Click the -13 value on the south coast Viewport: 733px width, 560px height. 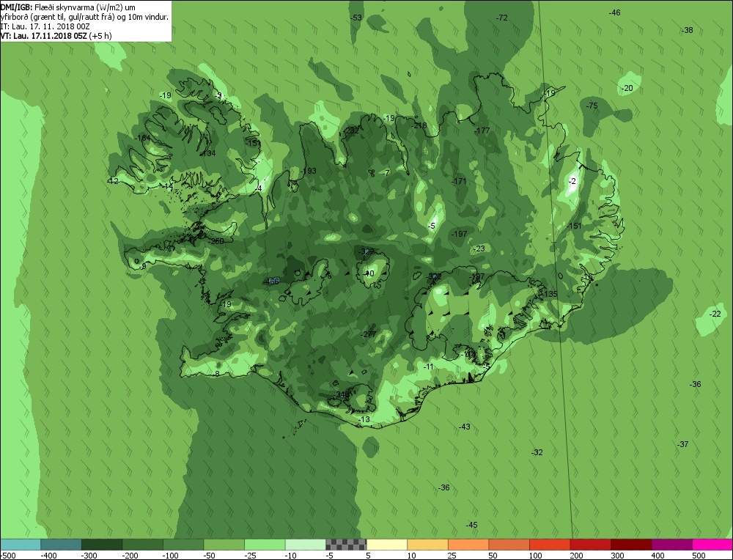pyautogui.click(x=364, y=420)
